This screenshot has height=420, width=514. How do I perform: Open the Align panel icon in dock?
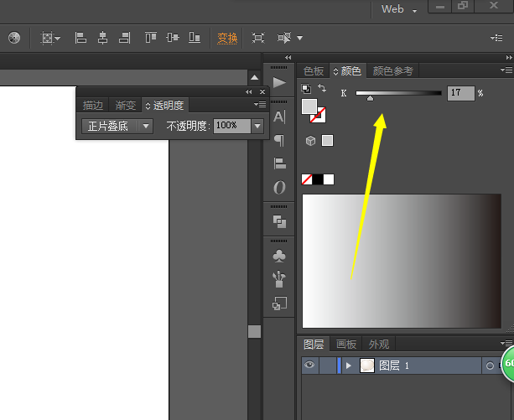point(279,163)
